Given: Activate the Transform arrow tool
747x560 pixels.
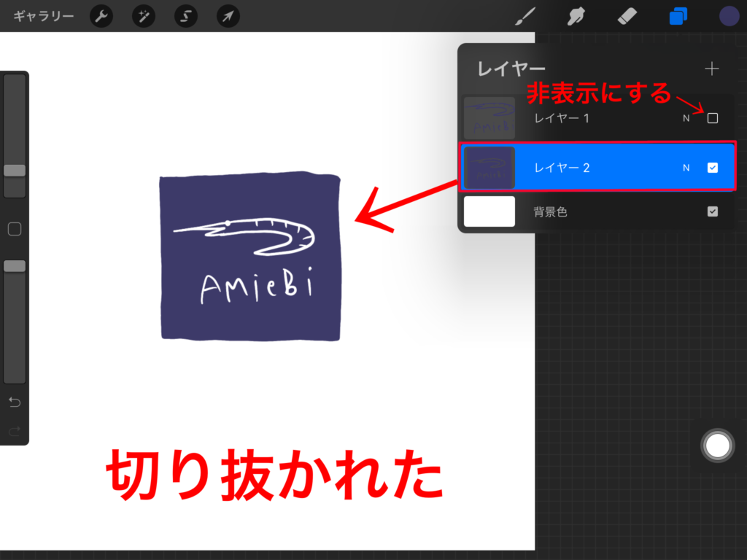Looking at the screenshot, I should point(228,16).
